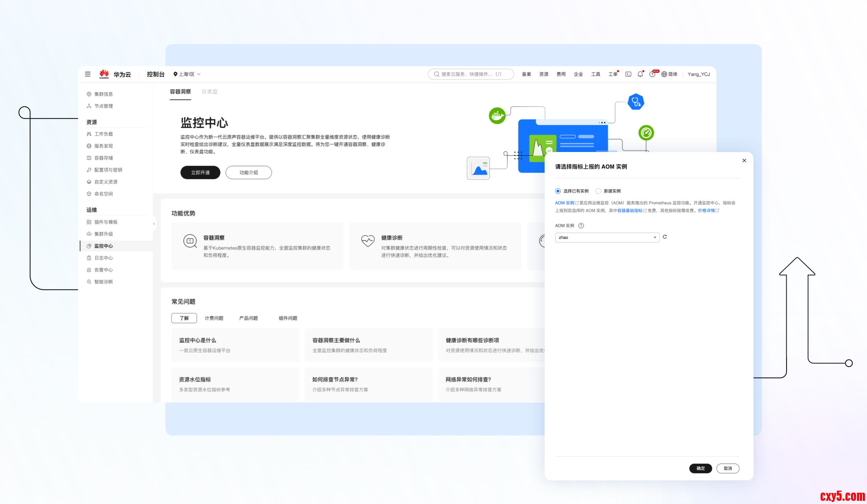Click the 立即开通 button
The image size is (867, 504).
tap(200, 172)
